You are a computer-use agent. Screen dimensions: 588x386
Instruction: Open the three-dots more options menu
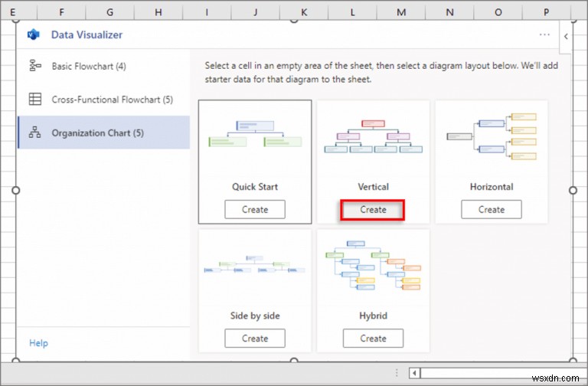(544, 34)
